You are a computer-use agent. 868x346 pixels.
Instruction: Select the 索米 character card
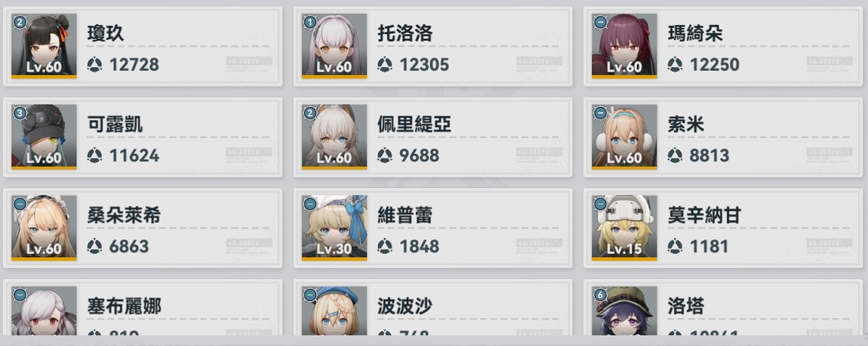(723, 137)
